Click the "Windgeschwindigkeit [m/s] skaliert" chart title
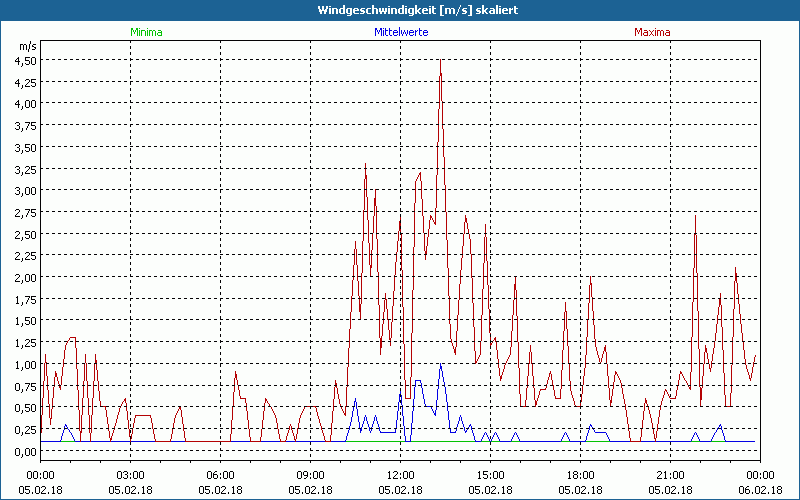Screen dimensions: 800x500 click(400, 10)
